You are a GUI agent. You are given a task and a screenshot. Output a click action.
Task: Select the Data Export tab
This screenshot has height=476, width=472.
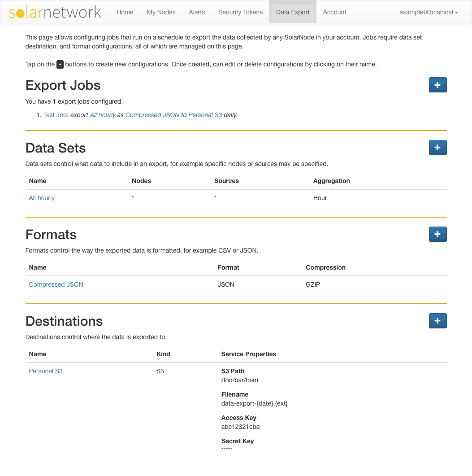coord(293,12)
